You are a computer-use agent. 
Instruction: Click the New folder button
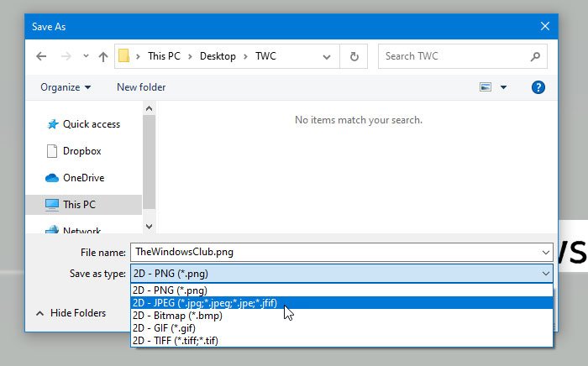pyautogui.click(x=141, y=87)
